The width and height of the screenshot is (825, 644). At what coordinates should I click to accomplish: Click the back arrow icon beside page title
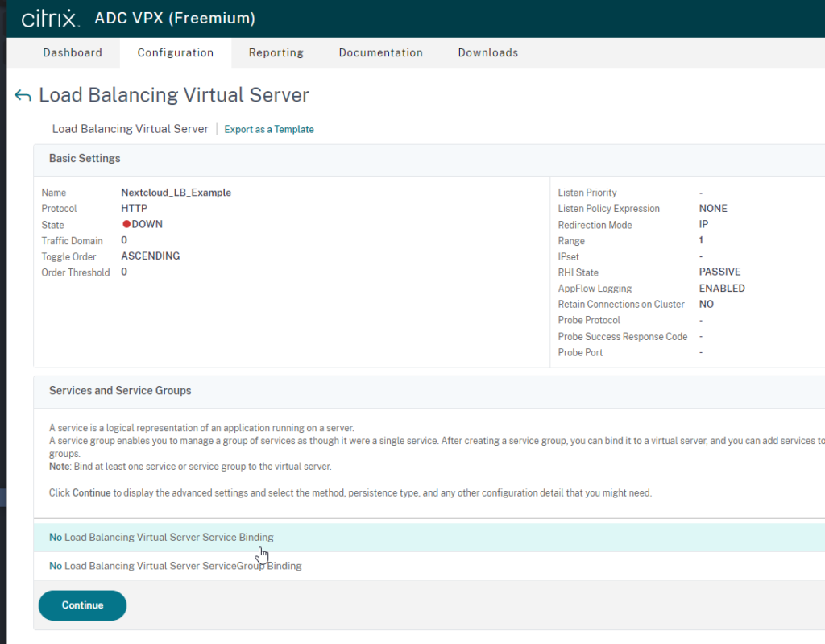[23, 95]
